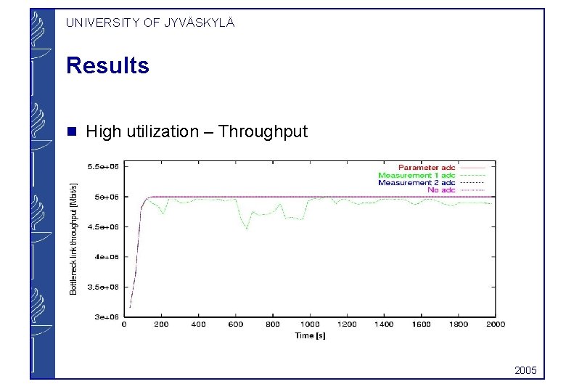
Task: Click the blue square bullet marker
Action: pos(72,131)
